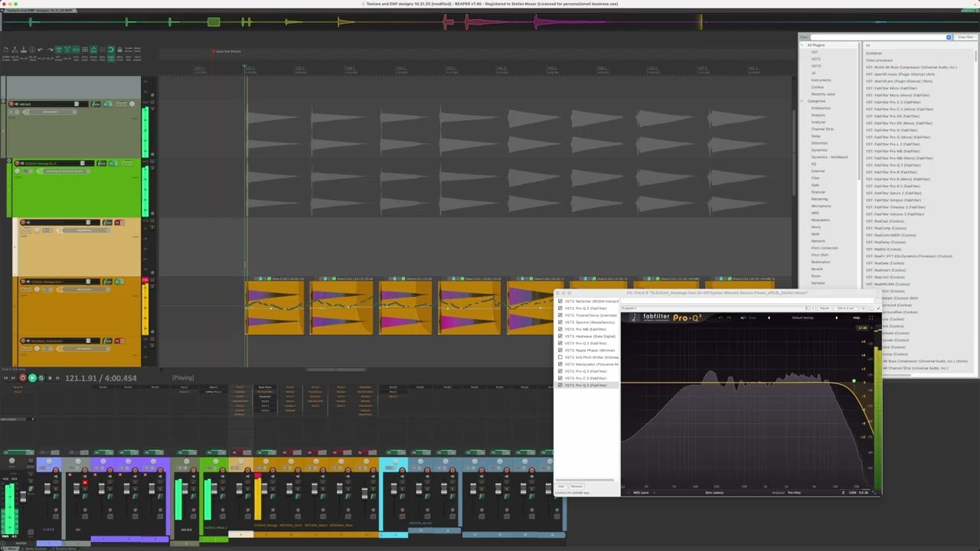
Task: Select Recently used in plugin browser
Action: [822, 94]
